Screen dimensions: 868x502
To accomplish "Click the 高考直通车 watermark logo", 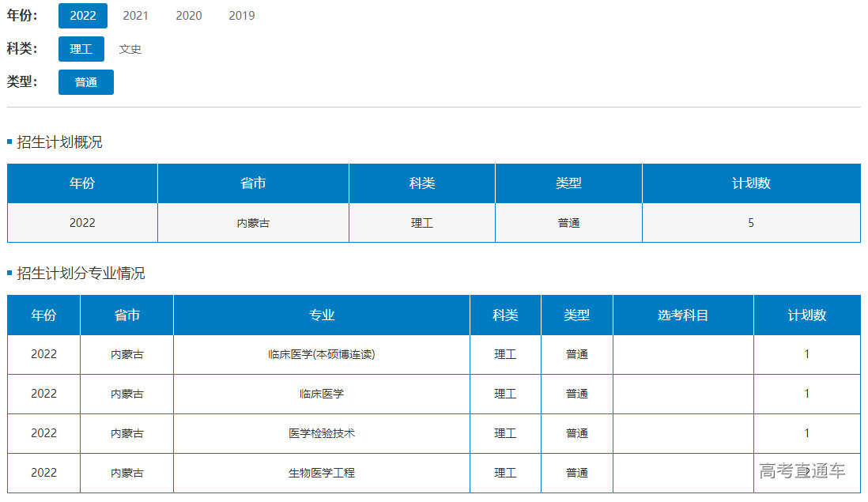I will point(802,471).
